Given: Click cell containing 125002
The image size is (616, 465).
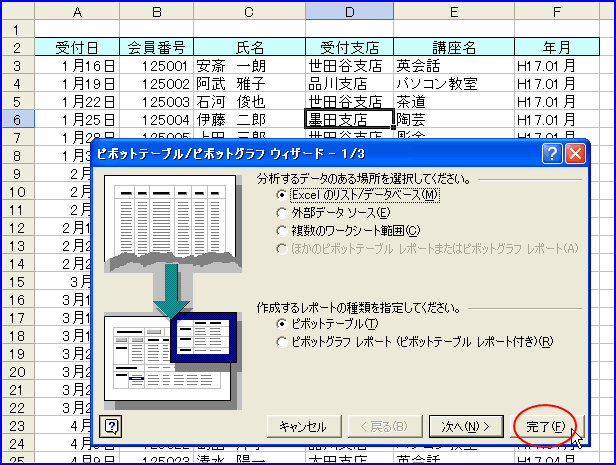Looking at the screenshot, I should click(x=156, y=84).
